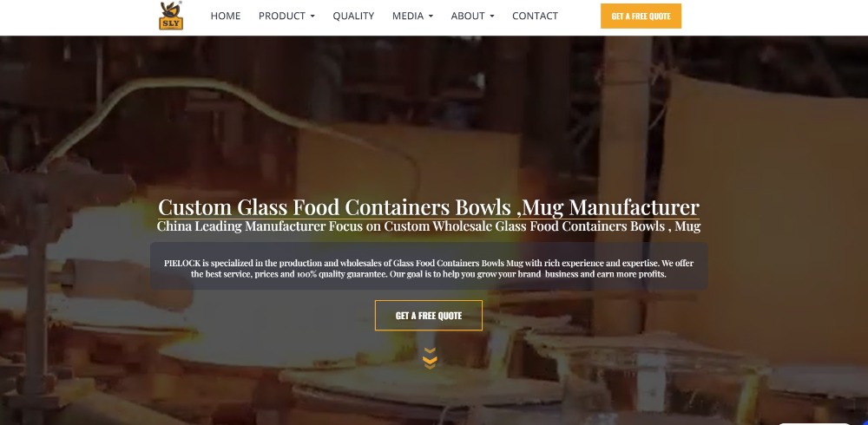Click the white widget at bottom-right corner

click(x=814, y=422)
